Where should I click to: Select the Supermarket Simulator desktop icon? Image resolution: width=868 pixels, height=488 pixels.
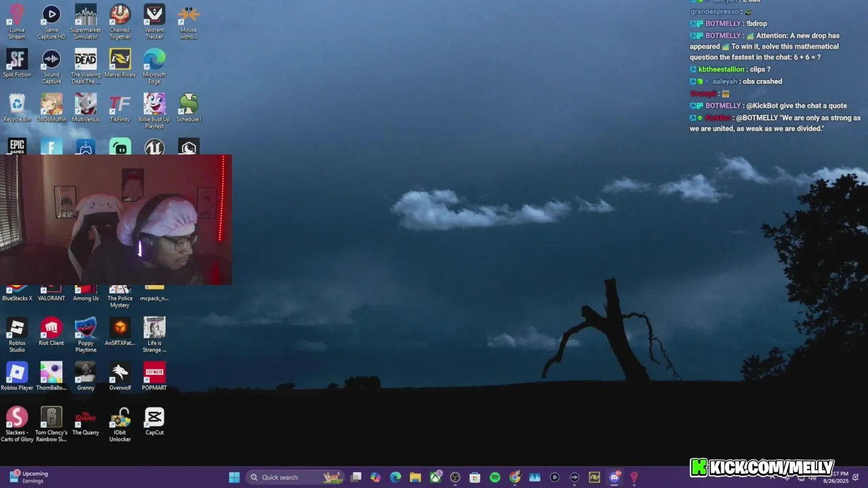[x=85, y=22]
